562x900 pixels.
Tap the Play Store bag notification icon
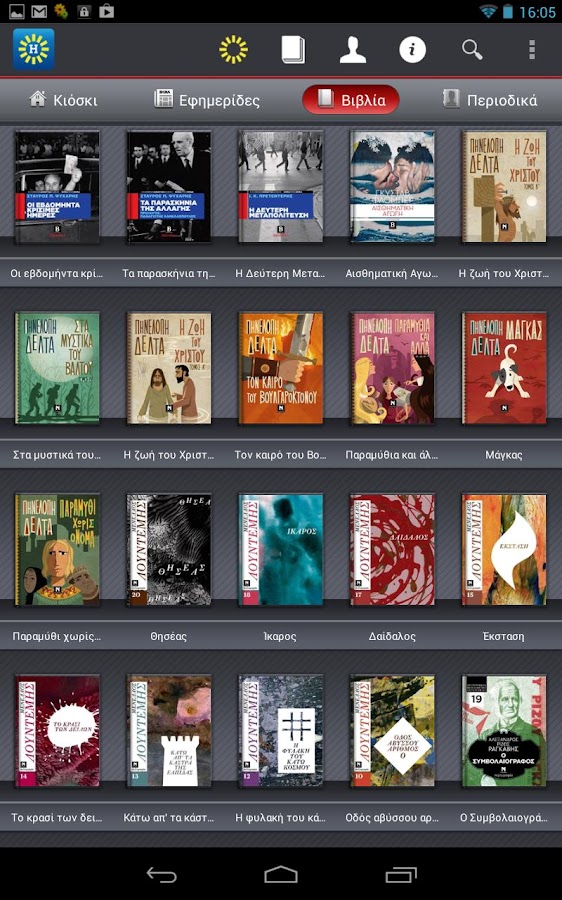(x=106, y=11)
